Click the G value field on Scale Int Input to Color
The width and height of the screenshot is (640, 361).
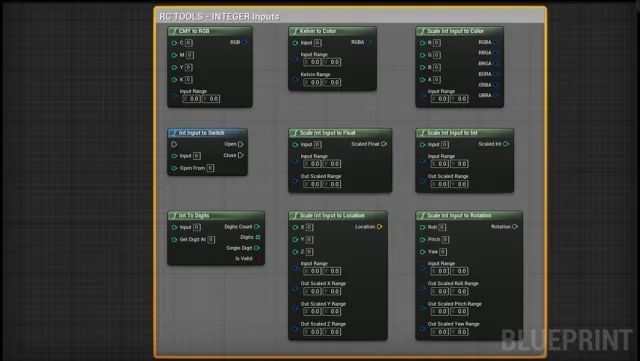click(x=437, y=55)
